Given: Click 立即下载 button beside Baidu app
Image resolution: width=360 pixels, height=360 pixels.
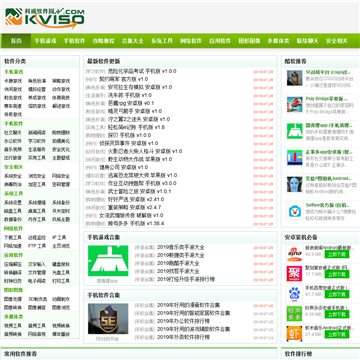Looking at the screenshot, I should (337, 294).
